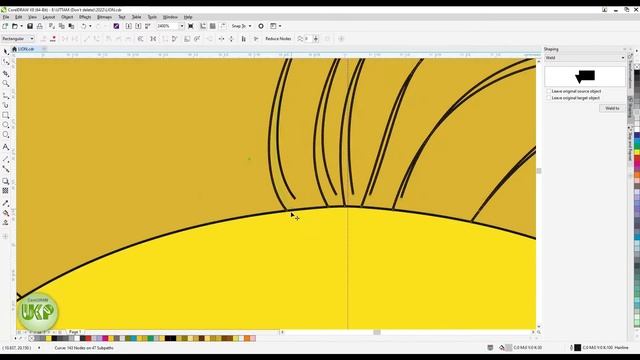
Task: Click the Delete nodes icon
Action: pyautogui.click(x=53, y=39)
